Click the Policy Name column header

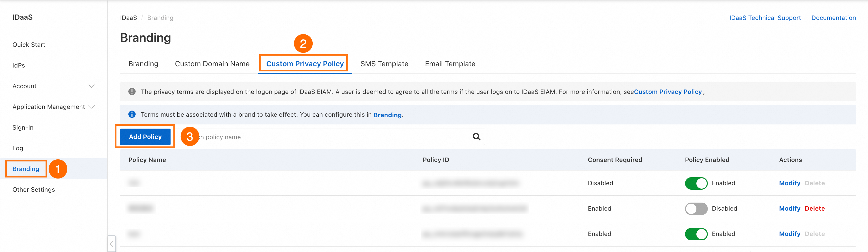(147, 160)
